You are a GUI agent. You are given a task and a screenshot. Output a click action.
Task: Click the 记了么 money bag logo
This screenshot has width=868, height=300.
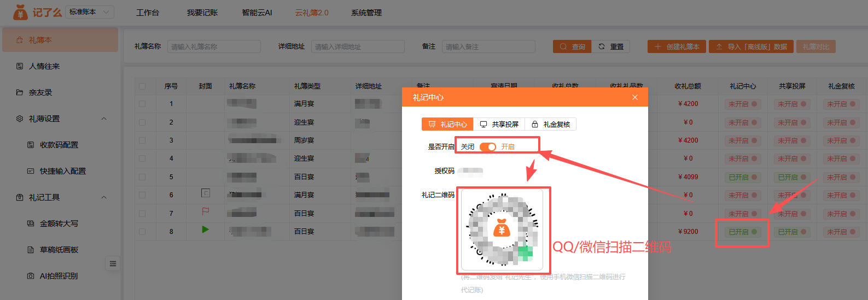point(20,11)
